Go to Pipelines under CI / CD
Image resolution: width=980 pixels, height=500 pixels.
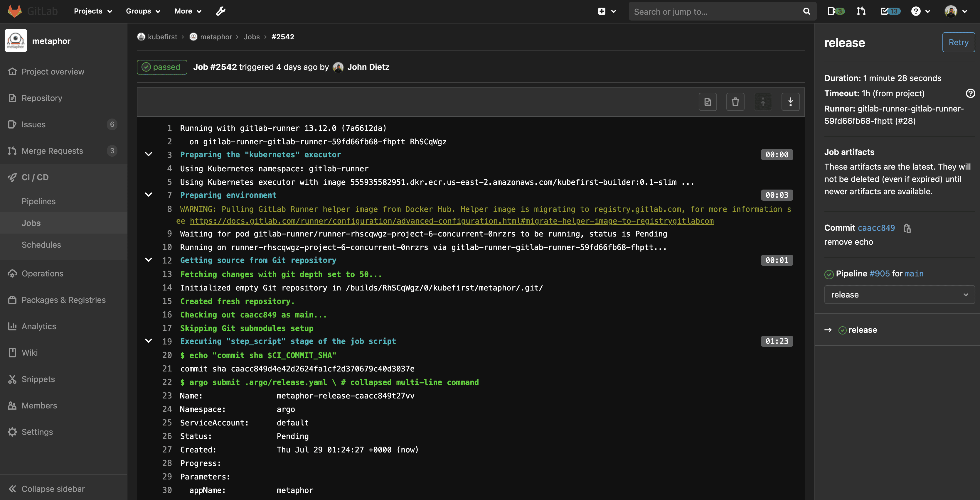pos(63,202)
